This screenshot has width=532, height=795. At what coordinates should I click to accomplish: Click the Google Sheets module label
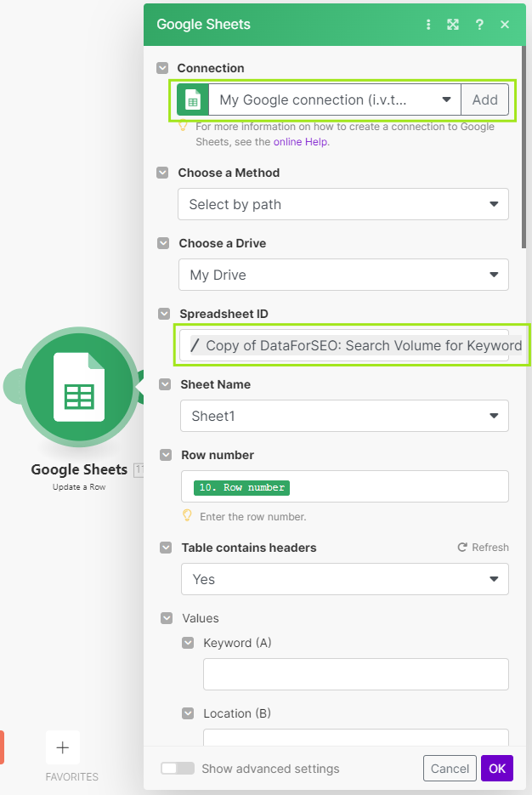[79, 469]
